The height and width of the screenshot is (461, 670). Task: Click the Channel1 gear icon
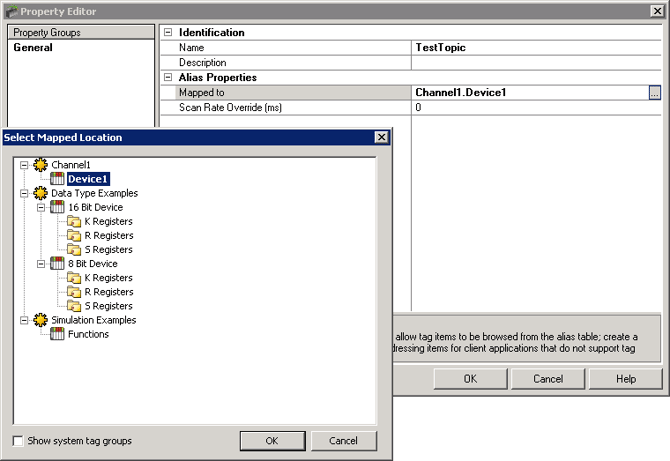click(41, 164)
